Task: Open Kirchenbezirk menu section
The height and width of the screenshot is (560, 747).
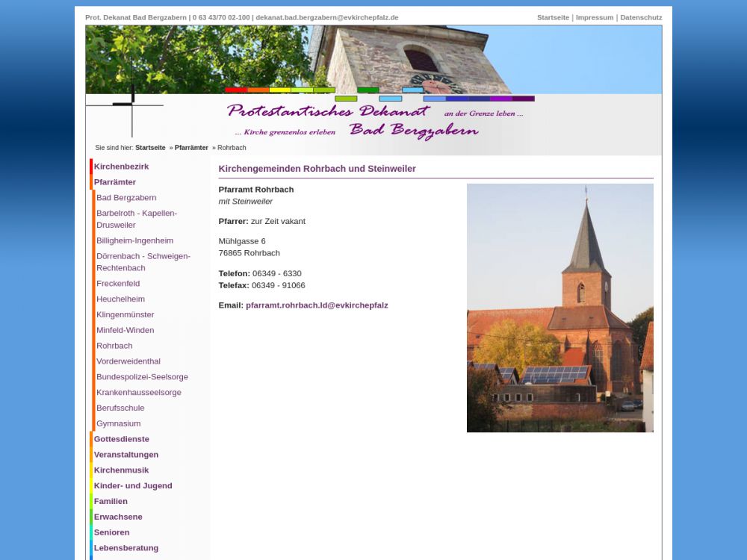Action: point(121,167)
